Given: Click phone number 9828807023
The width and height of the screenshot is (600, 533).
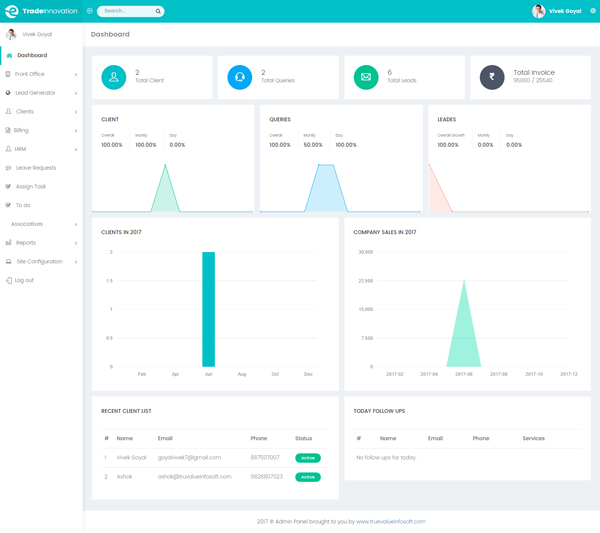Looking at the screenshot, I should click(x=266, y=477).
